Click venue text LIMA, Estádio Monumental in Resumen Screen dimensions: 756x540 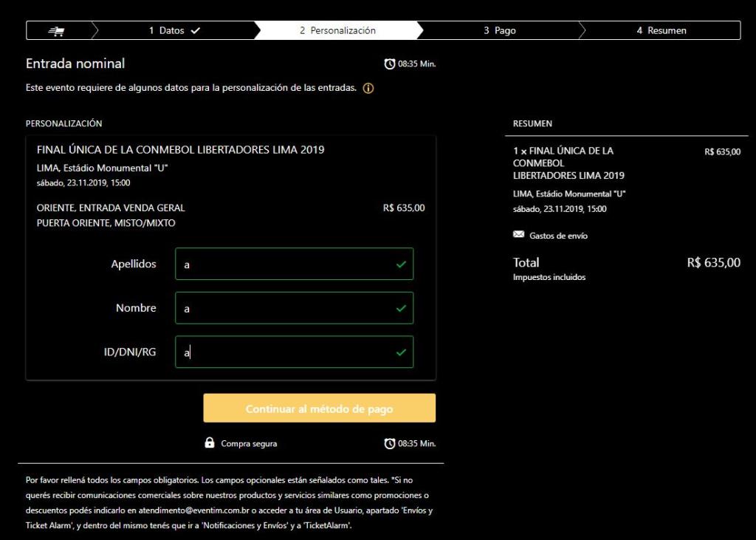[569, 194]
